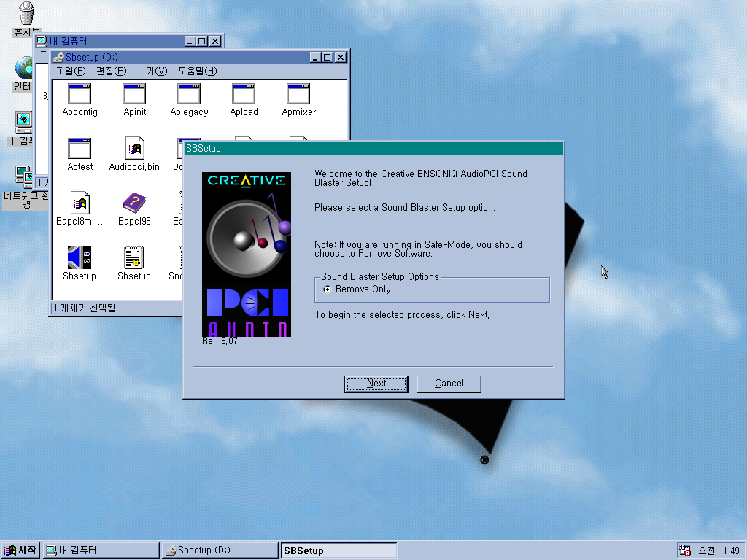Select the Apinit file icon
The width and height of the screenshot is (747, 560).
point(134,94)
